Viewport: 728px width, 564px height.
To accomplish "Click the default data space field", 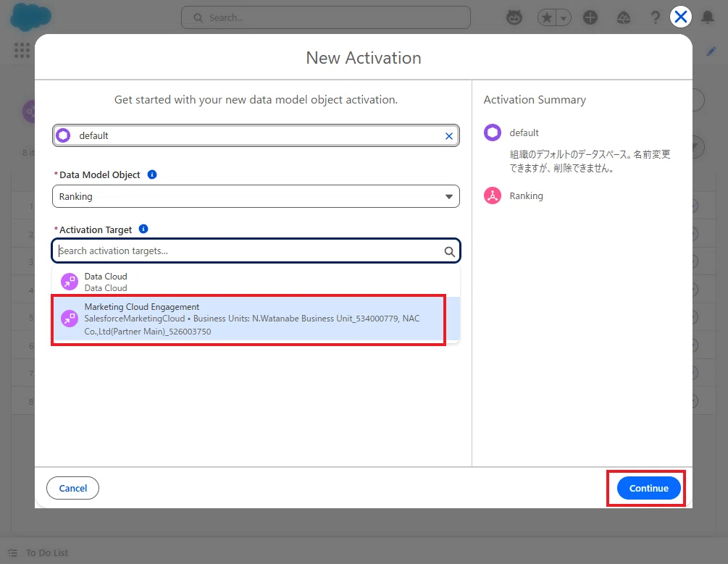I will [x=256, y=135].
